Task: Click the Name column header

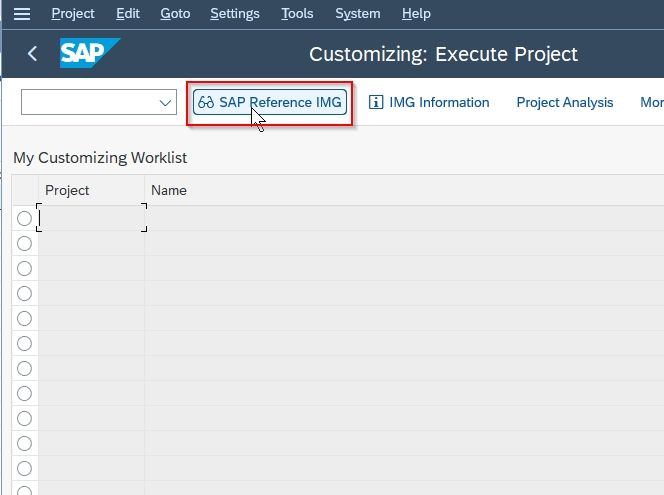Action: (x=404, y=191)
